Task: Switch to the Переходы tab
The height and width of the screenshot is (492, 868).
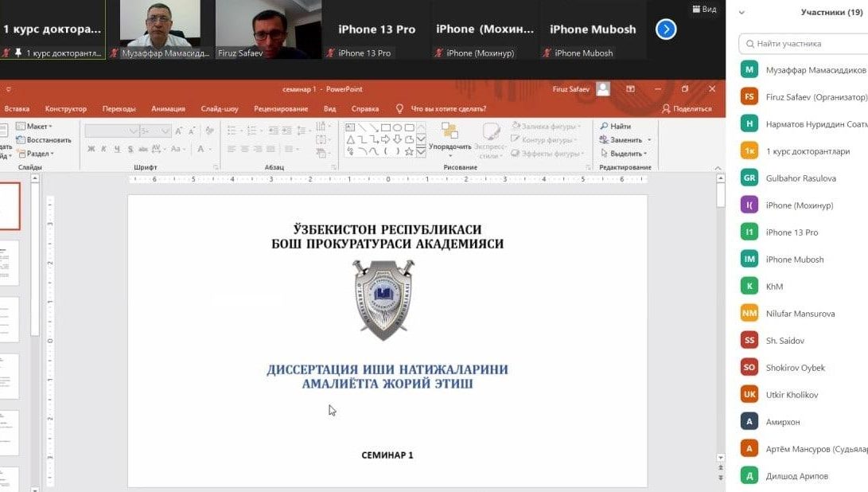Action: tap(119, 108)
